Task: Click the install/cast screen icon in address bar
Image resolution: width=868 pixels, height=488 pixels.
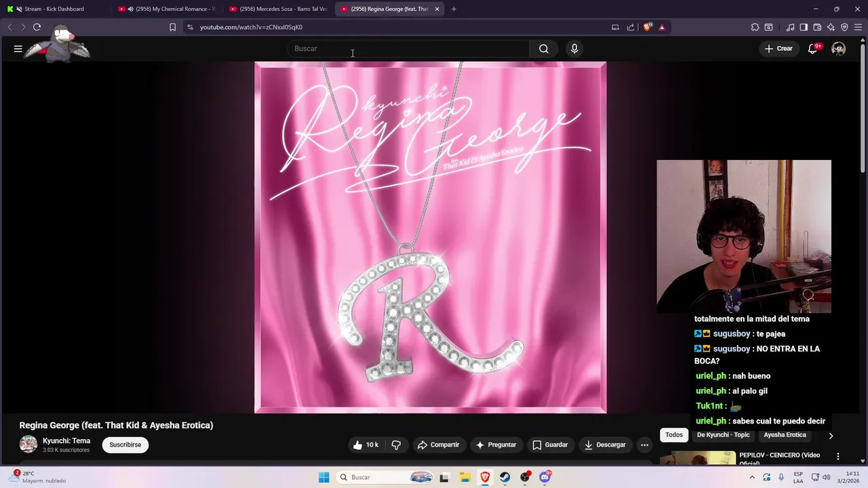Action: (x=615, y=27)
